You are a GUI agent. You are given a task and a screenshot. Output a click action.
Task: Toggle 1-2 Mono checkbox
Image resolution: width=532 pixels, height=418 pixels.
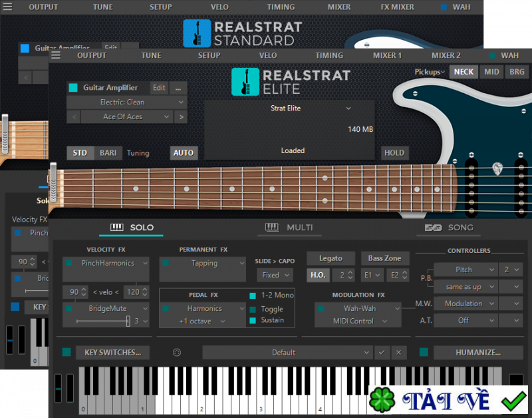(253, 296)
